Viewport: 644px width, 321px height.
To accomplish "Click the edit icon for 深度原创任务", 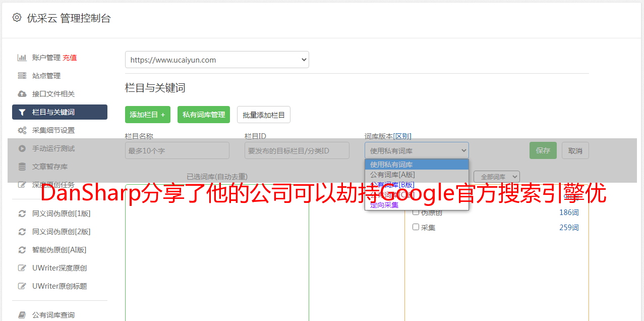I will 22,185.
